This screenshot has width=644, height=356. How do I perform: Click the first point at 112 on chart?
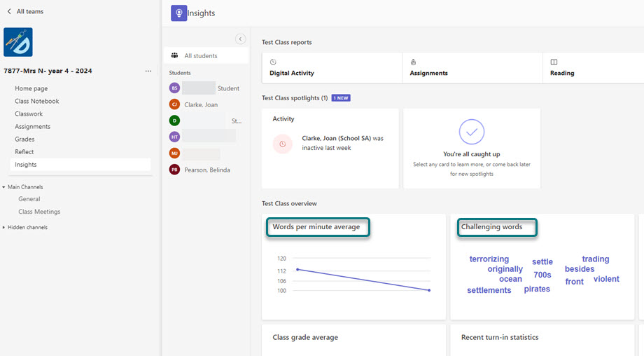297,270
